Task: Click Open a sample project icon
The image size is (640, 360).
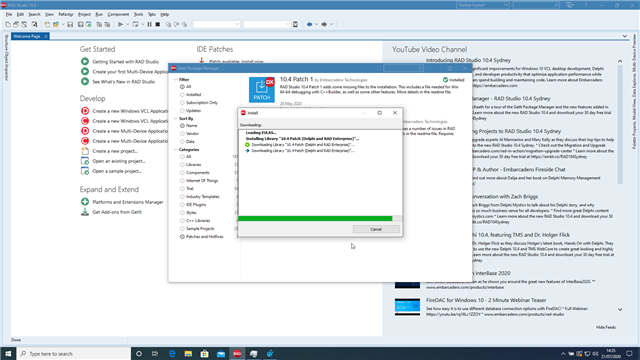Action: (x=85, y=171)
